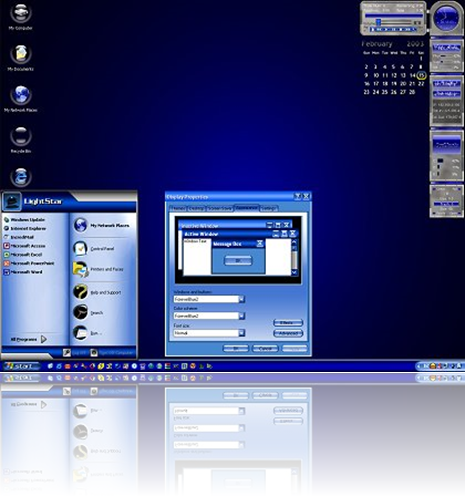Click the system tray icons on the taskbar
The image size is (465, 496).
441,366
